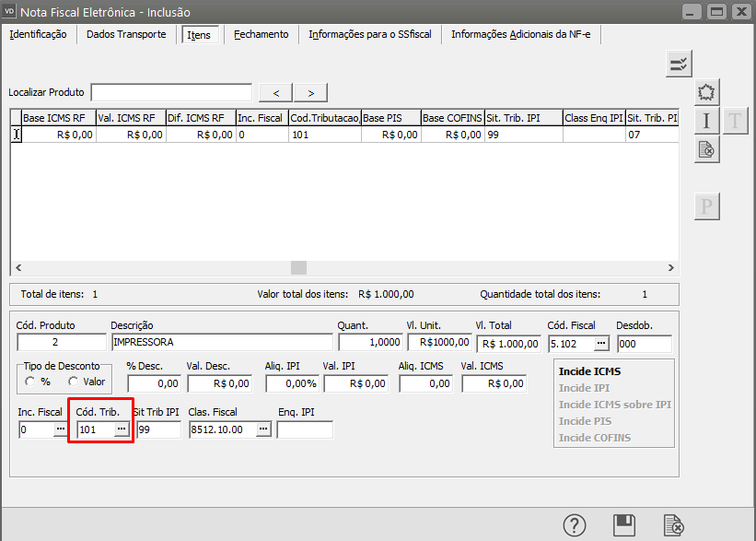The image size is (756, 541).
Task: Switch to the Dados Transporte tab
Action: [126, 34]
